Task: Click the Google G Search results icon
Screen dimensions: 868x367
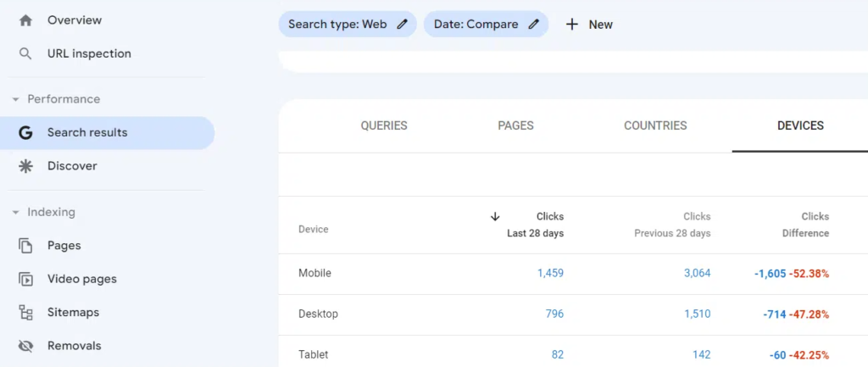Action: 25,132
